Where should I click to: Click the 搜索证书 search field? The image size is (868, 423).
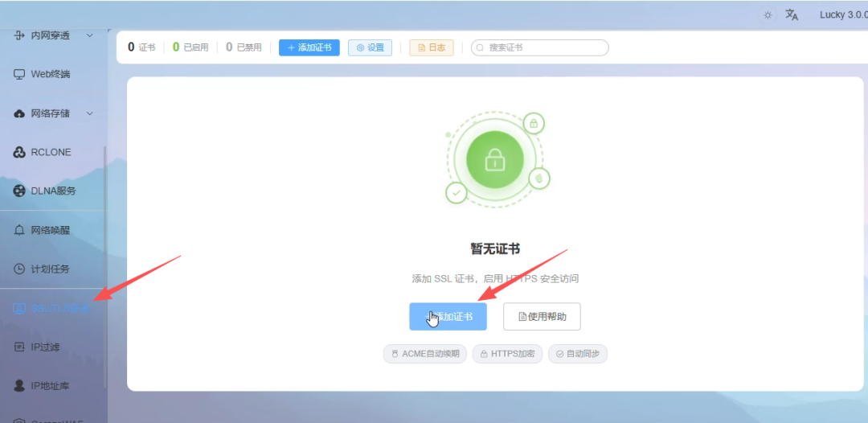pos(540,47)
